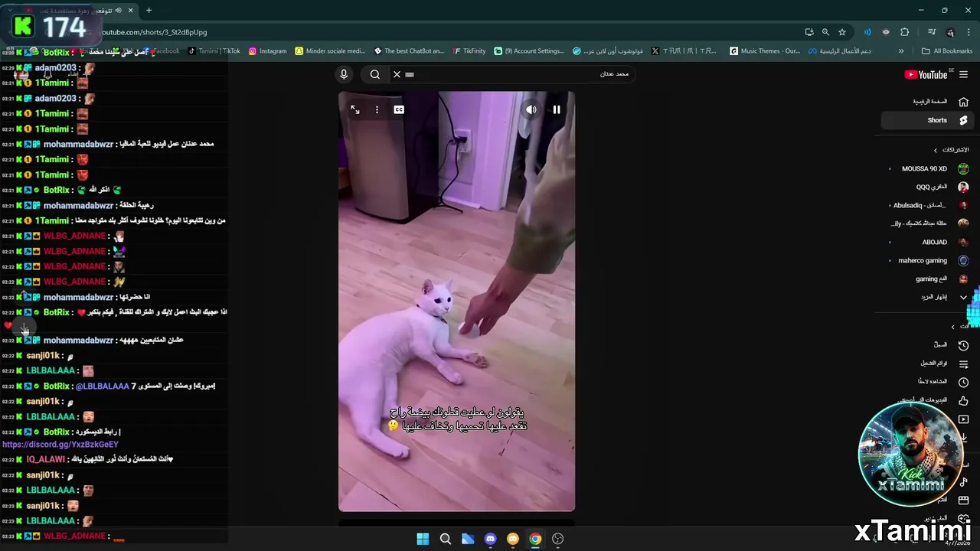Pause the Shorts video
This screenshot has width=980, height=551.
tap(557, 109)
